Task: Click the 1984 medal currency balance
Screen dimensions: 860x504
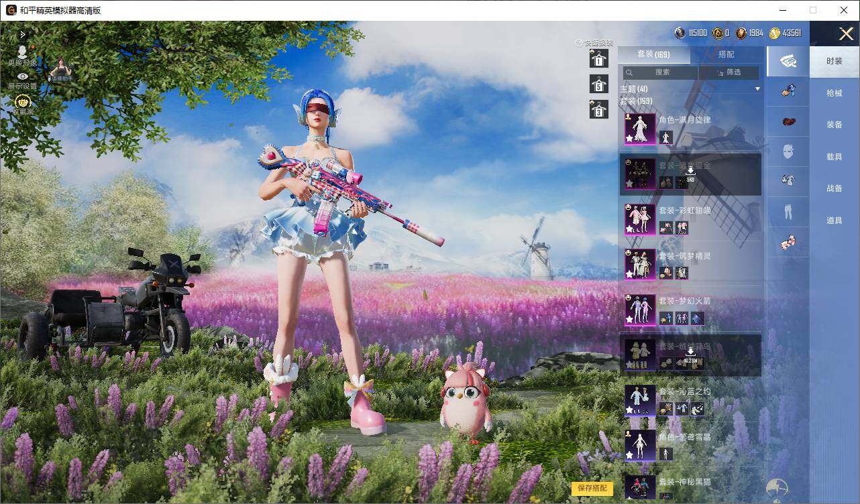Action: (x=749, y=33)
